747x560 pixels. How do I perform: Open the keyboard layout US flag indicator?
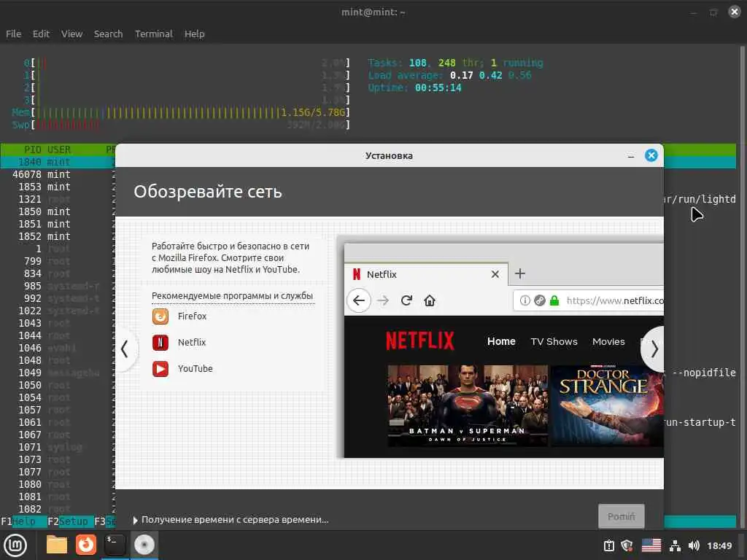tap(651, 545)
